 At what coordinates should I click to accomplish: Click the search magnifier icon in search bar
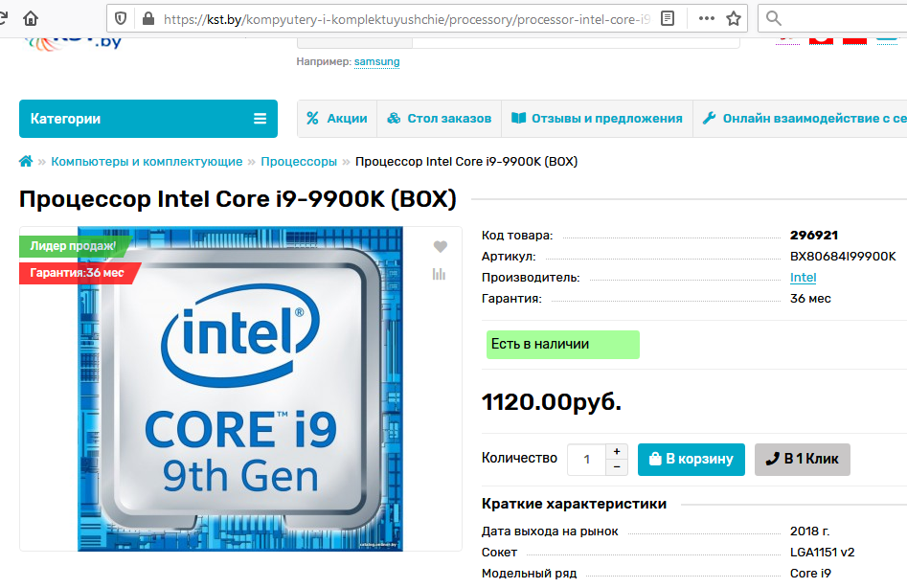773,18
